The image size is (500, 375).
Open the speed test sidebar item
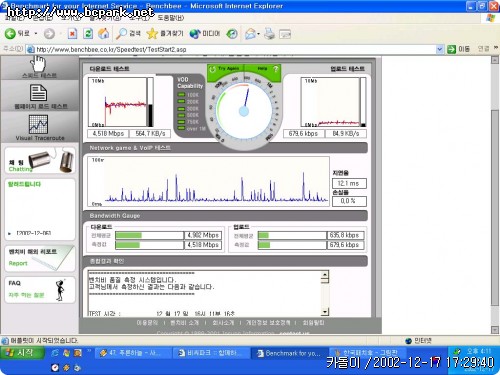[39, 68]
